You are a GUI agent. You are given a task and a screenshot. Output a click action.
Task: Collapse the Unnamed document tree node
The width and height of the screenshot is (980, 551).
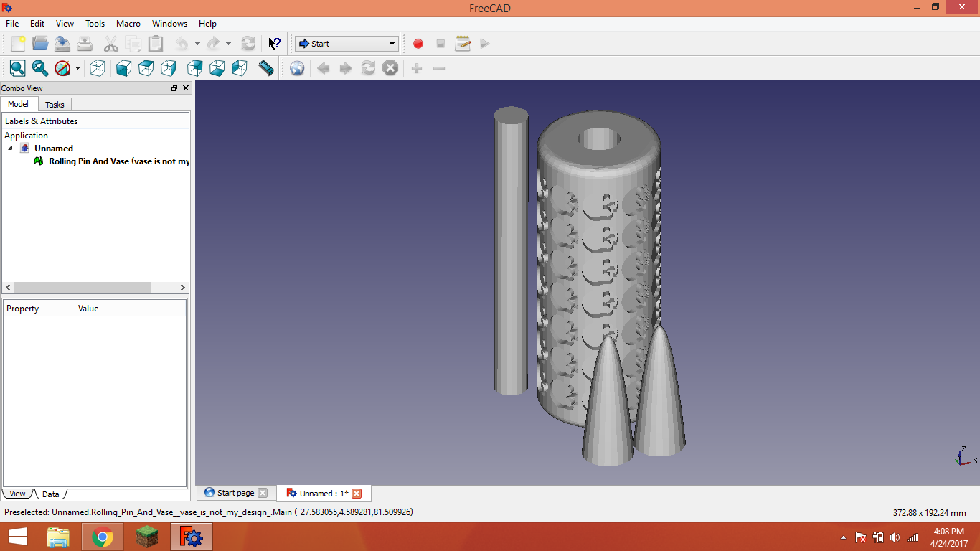coord(11,149)
